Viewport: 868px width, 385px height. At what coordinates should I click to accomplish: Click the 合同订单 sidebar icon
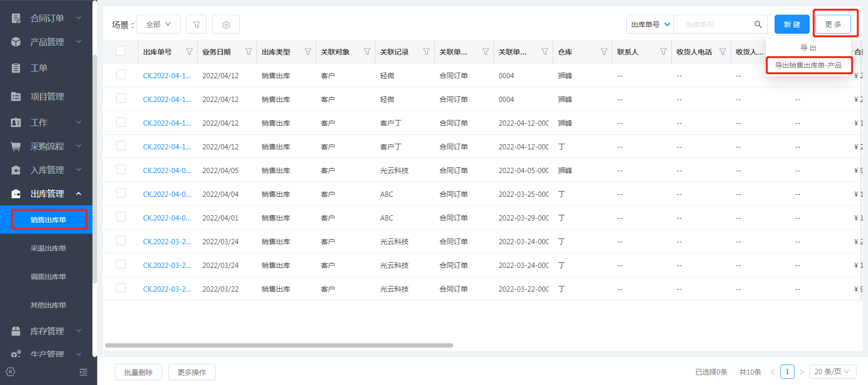pyautogui.click(x=16, y=18)
